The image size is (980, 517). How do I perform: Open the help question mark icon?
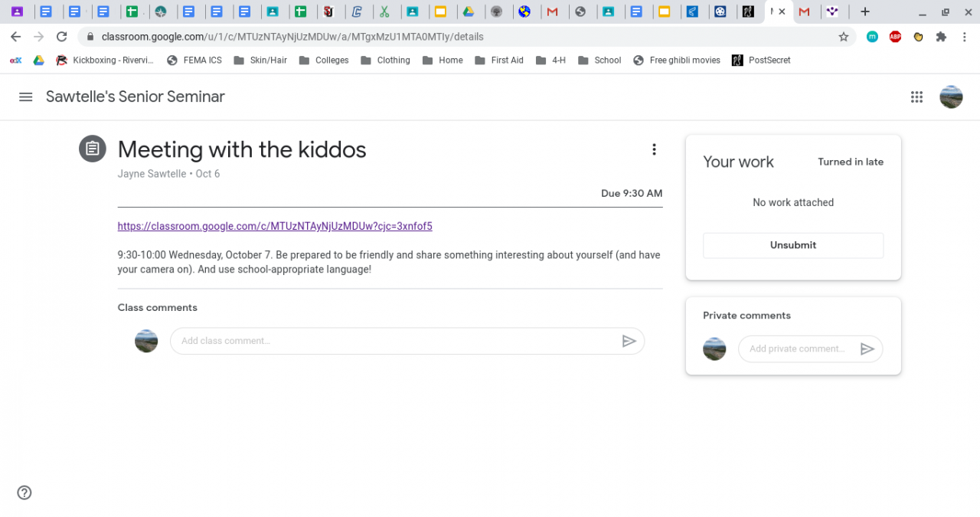point(24,492)
